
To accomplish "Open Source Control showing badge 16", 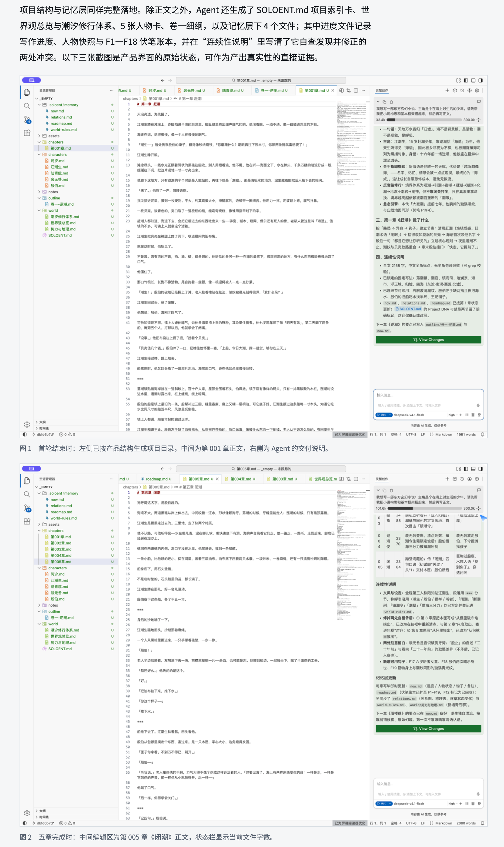I will pyautogui.click(x=27, y=120).
